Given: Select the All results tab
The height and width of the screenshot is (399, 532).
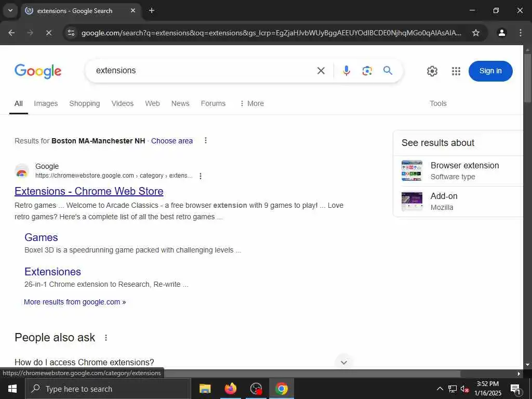Looking at the screenshot, I should pyautogui.click(x=19, y=103).
